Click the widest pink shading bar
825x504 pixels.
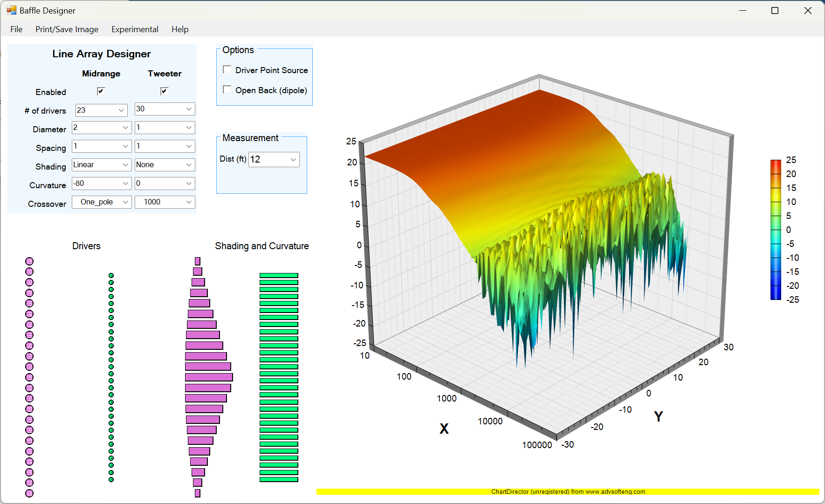(x=209, y=377)
